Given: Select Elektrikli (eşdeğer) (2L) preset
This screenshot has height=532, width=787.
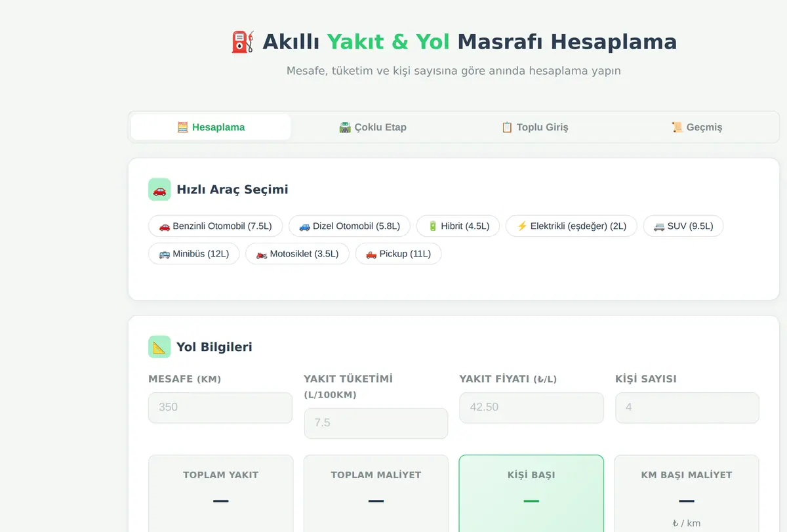Looking at the screenshot, I should pos(571,226).
